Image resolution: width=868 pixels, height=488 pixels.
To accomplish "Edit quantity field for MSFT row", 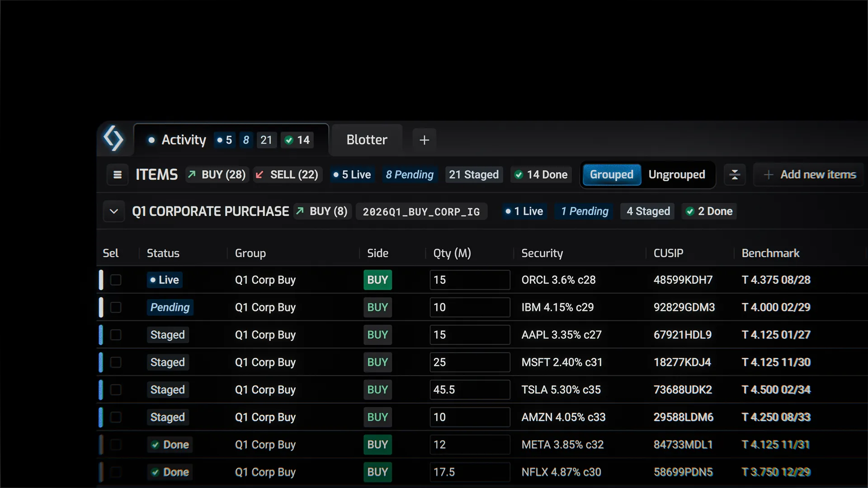I will tap(470, 362).
